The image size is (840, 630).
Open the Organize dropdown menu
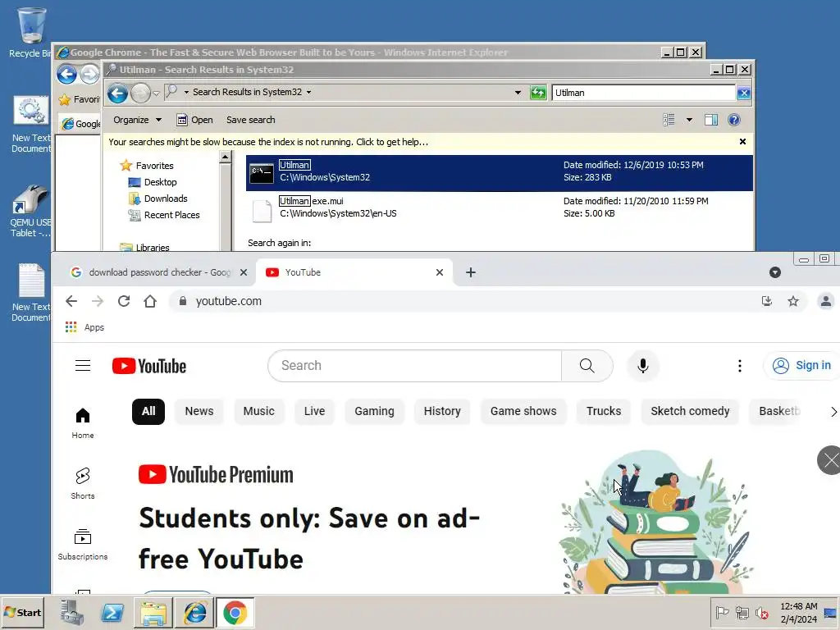(x=137, y=120)
